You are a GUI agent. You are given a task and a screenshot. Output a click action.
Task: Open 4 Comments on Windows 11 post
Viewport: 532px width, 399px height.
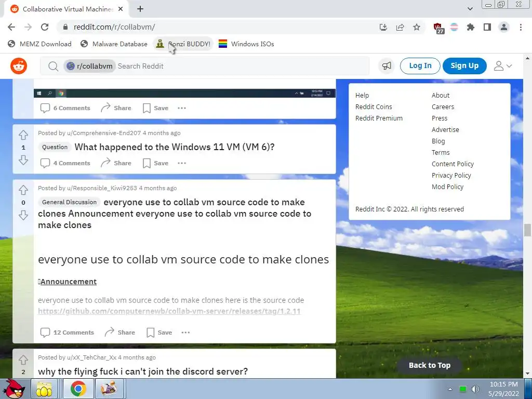point(65,163)
